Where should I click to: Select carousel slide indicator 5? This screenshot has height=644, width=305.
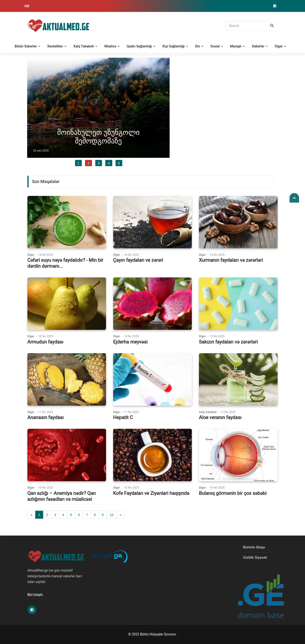pyautogui.click(x=119, y=163)
